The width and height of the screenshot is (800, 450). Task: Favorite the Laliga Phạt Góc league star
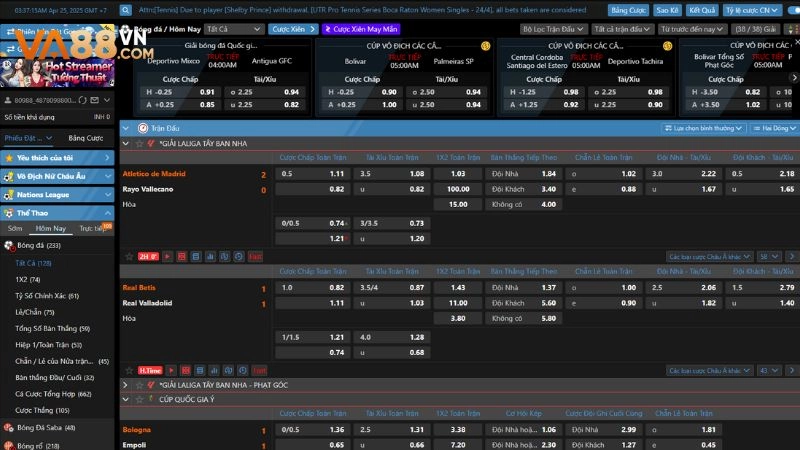[139, 385]
